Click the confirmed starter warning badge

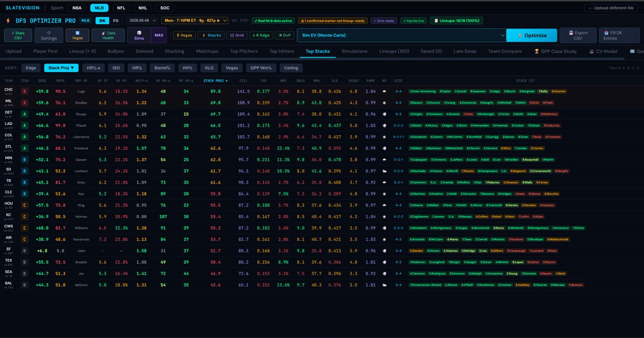click(x=332, y=20)
